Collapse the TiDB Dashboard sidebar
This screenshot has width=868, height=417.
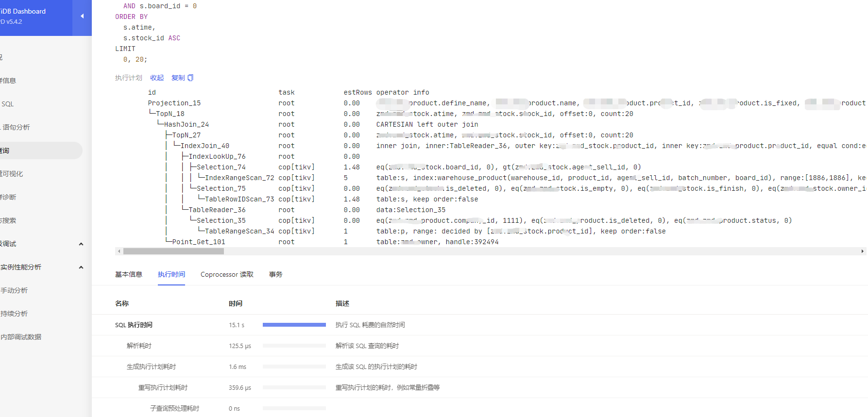pyautogui.click(x=82, y=16)
